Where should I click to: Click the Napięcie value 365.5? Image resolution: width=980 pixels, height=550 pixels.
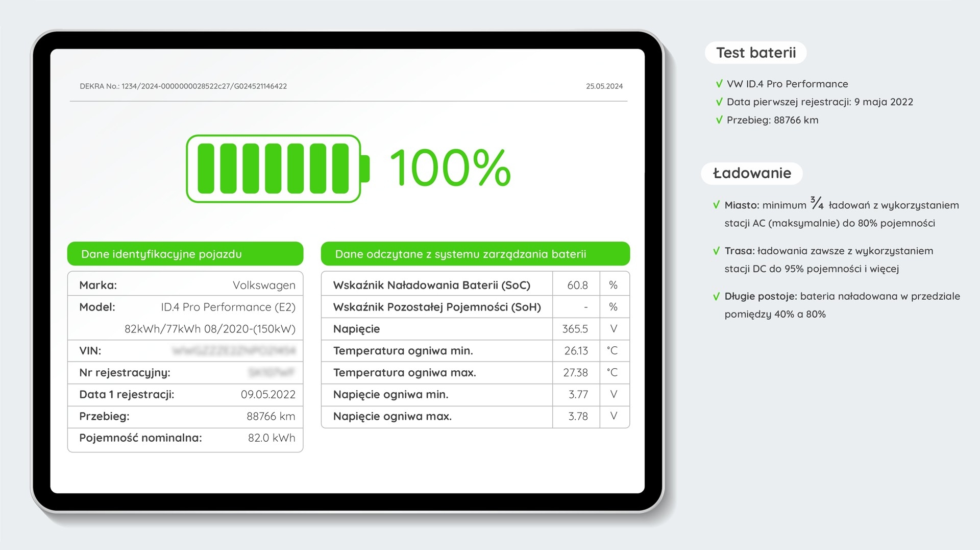click(x=575, y=329)
